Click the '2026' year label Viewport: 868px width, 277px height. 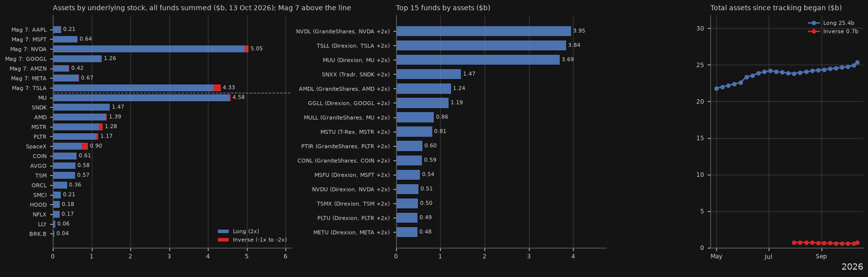coord(852,267)
